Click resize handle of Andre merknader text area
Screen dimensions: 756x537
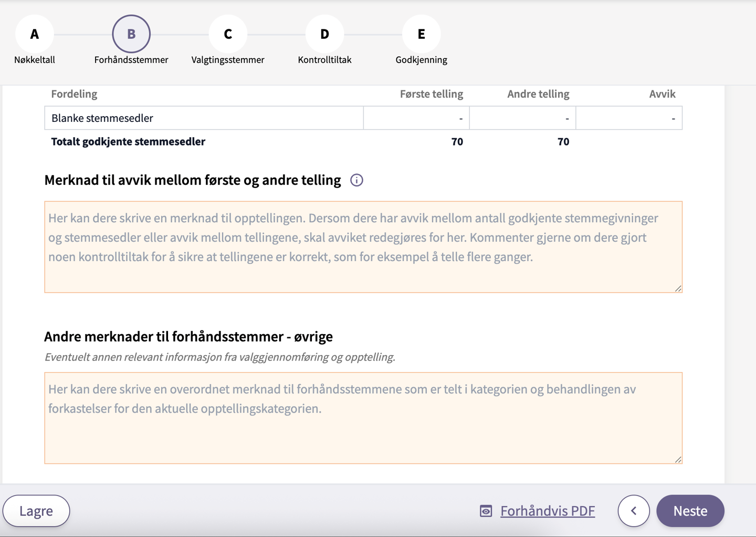pyautogui.click(x=678, y=460)
